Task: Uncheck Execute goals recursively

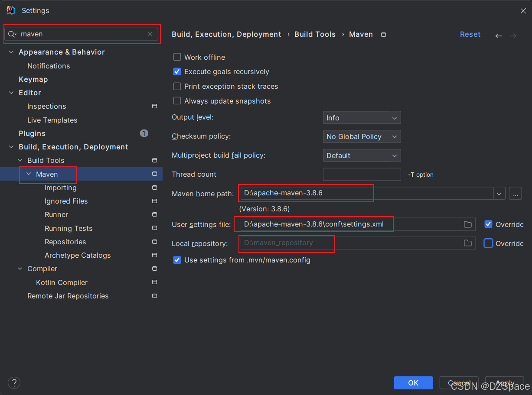Action: [x=177, y=71]
